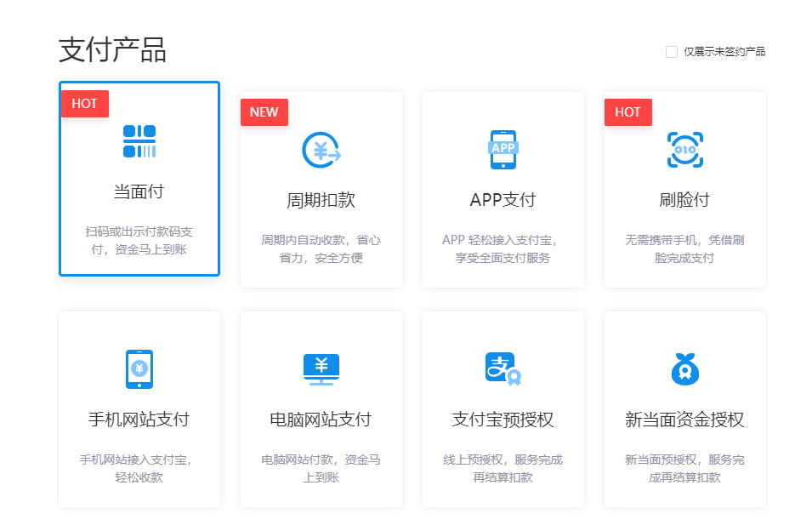Screen dimensions: 812x531
Task: Open the 新当面资金授权 product title
Action: [x=684, y=420]
